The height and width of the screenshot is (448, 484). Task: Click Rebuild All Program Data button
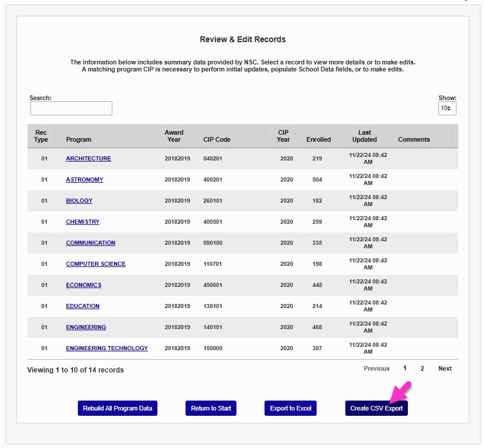pos(118,408)
